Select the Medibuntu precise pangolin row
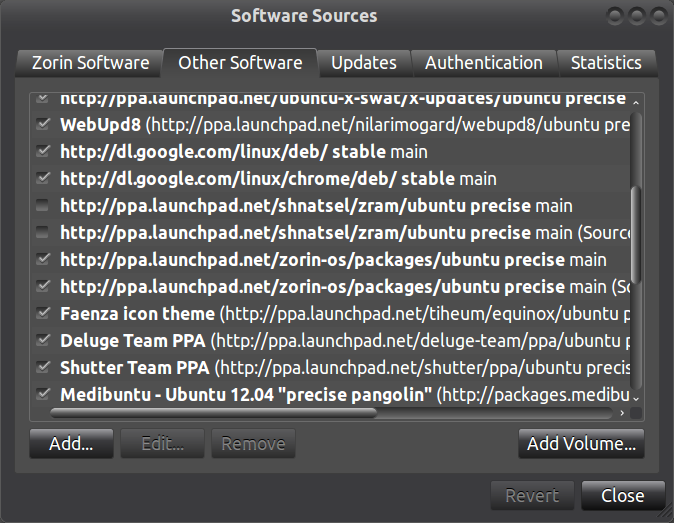This screenshot has height=523, width=674. point(330,394)
